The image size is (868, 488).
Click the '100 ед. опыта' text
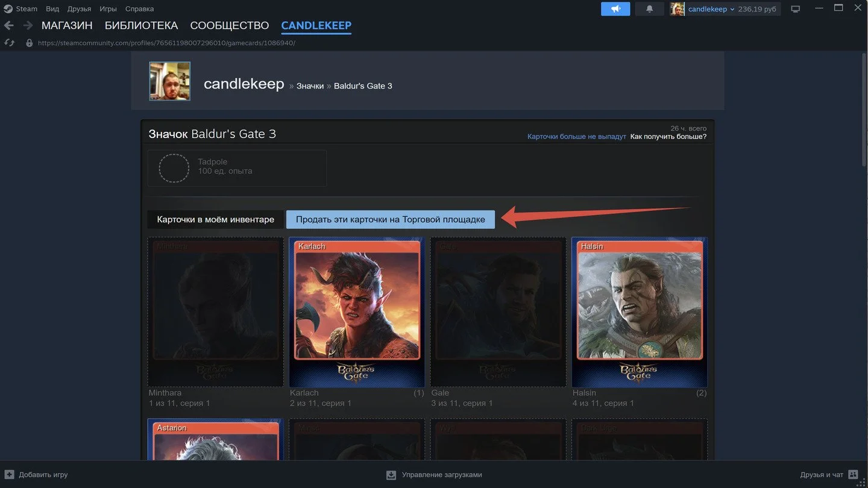tap(225, 171)
